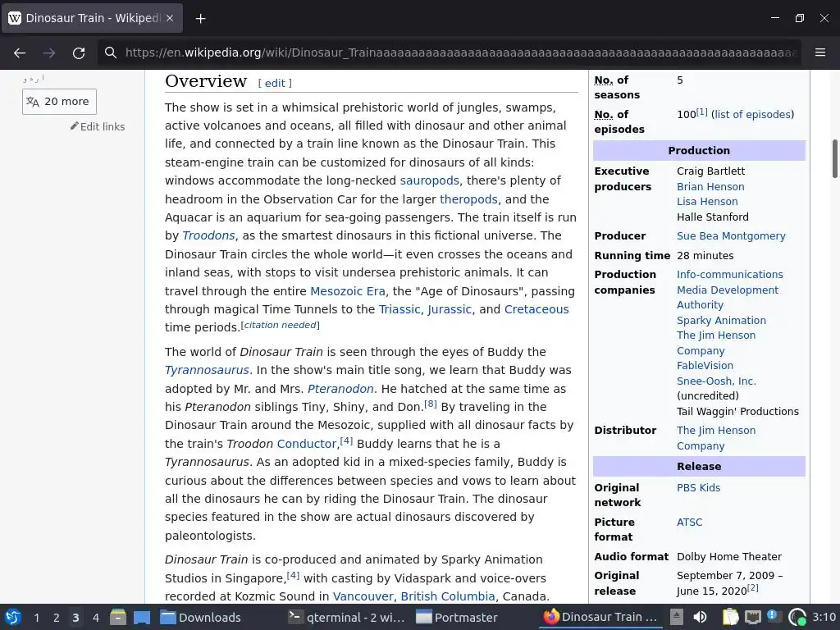Click the blue show desktop icon
Viewport: 840px width, 630px height.
[142, 618]
